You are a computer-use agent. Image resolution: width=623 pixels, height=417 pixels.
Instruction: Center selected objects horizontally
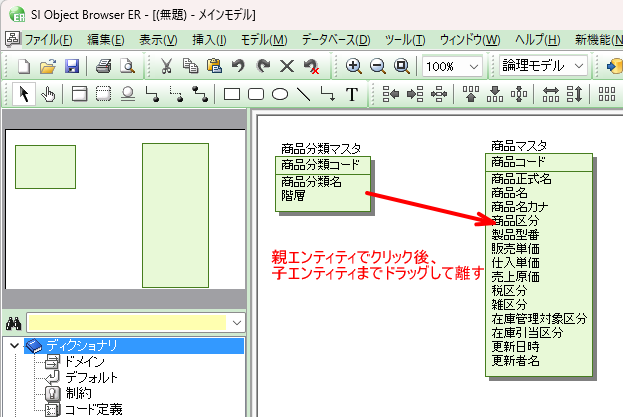tap(439, 95)
